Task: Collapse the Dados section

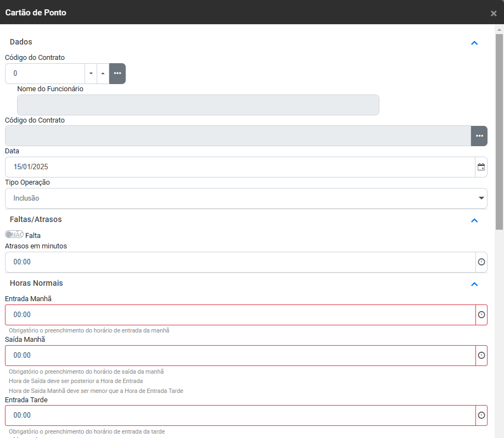Action: click(474, 43)
